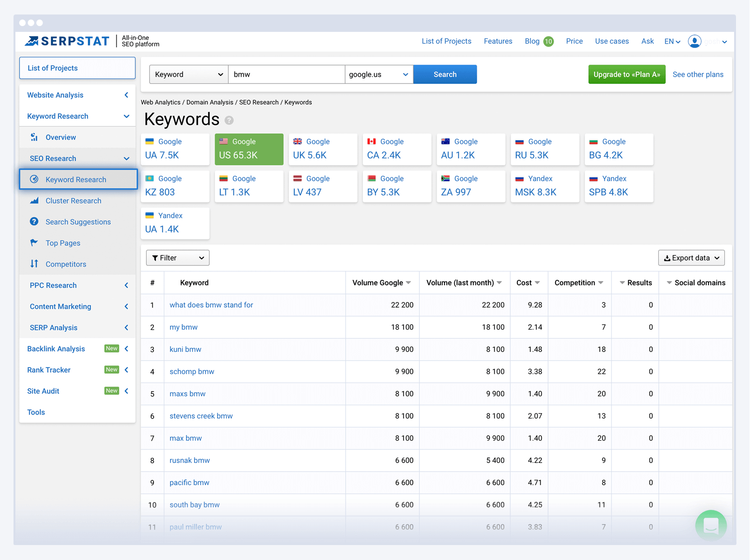Open the Export data dropdown
Image resolution: width=750 pixels, height=560 pixels.
(x=691, y=258)
